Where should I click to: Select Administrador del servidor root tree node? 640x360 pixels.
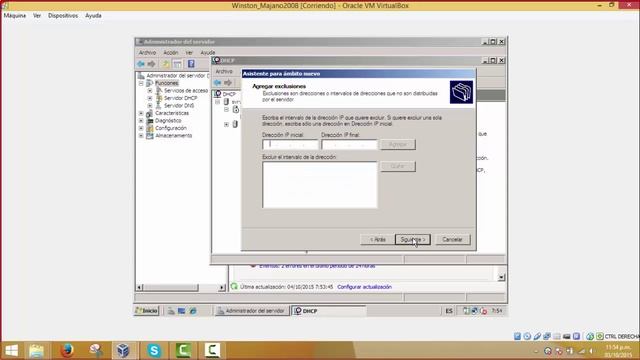point(177,76)
